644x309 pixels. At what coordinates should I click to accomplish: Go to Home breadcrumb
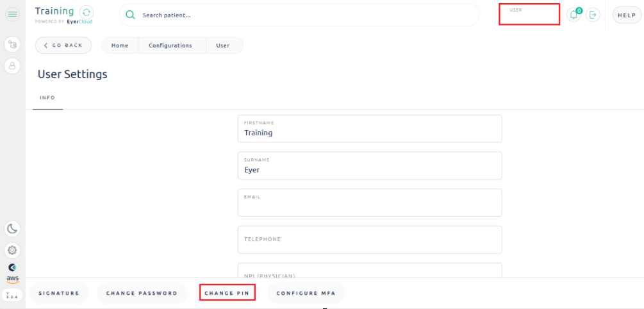[x=120, y=46]
